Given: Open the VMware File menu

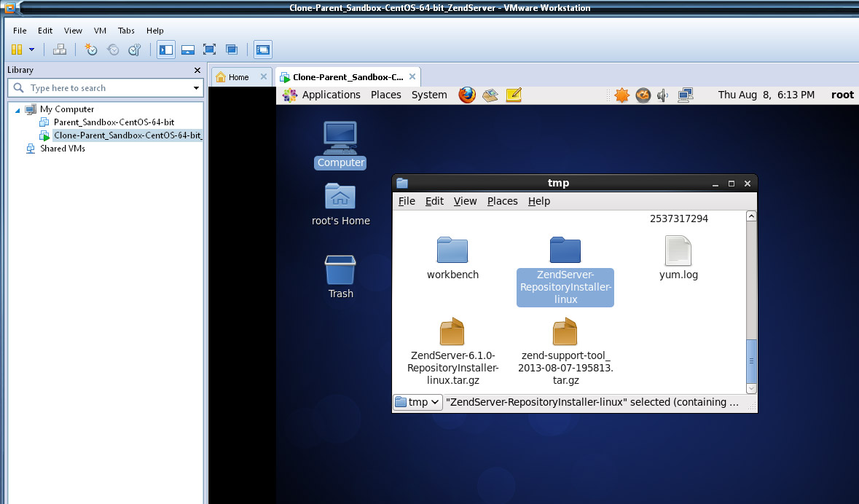Looking at the screenshot, I should (20, 31).
